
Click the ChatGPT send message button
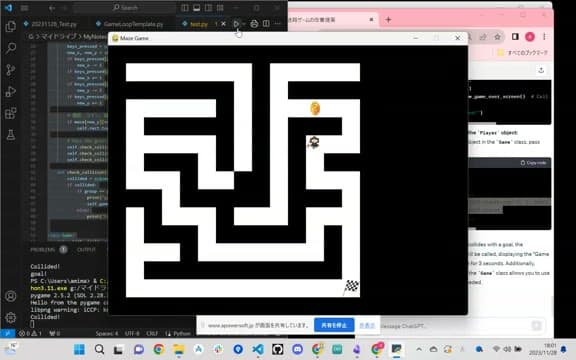click(x=537, y=325)
